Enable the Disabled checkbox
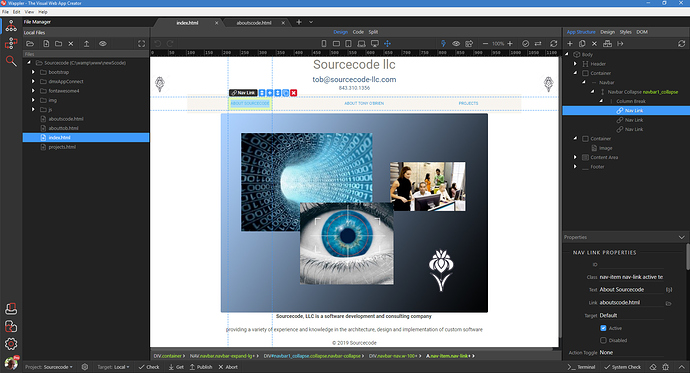This screenshot has height=373, width=690. coord(603,340)
